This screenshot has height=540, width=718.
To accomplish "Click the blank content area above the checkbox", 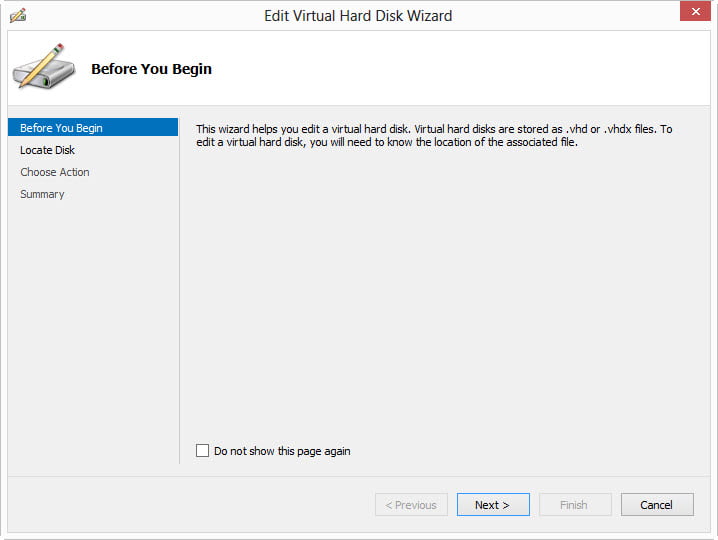I will (x=440, y=300).
